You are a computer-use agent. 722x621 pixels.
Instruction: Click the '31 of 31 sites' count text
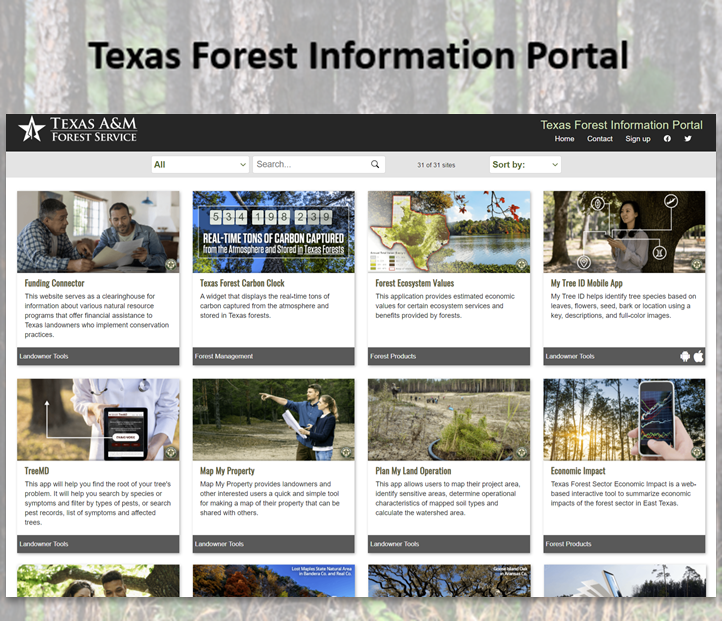tap(436, 165)
